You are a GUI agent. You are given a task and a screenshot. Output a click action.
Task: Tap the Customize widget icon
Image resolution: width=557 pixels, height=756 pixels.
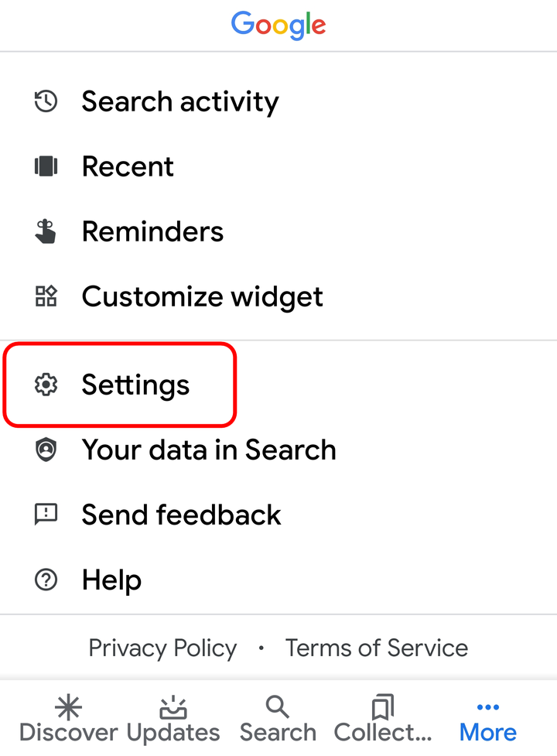46,296
